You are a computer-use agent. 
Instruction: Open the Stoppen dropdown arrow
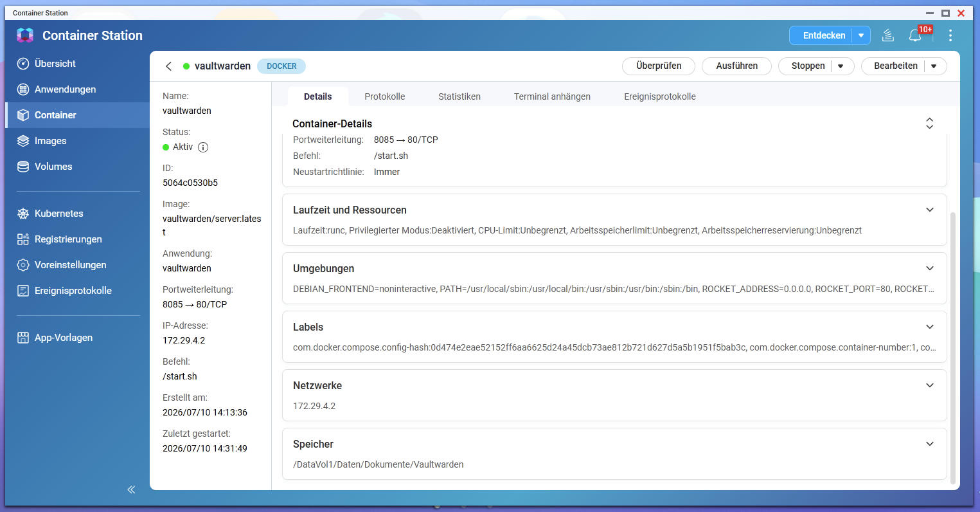click(x=841, y=66)
